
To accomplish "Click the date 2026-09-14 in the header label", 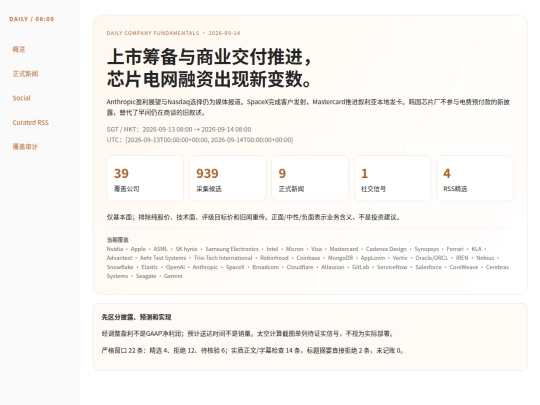I will tap(224, 33).
